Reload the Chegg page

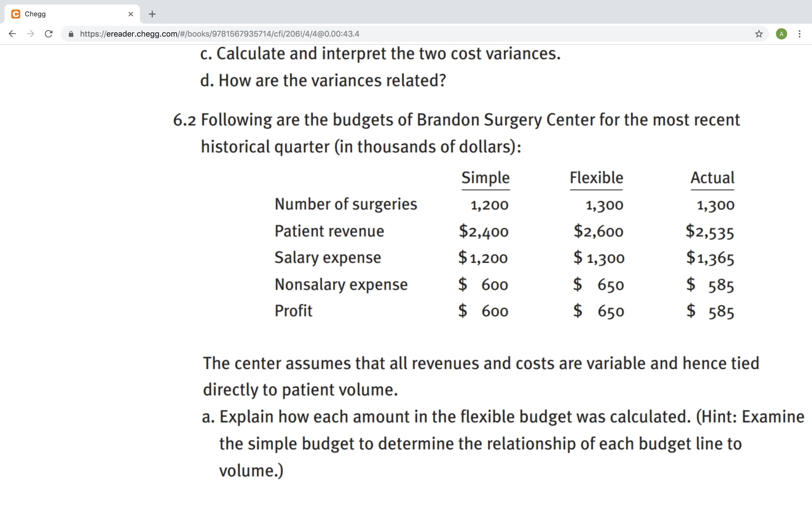(49, 34)
